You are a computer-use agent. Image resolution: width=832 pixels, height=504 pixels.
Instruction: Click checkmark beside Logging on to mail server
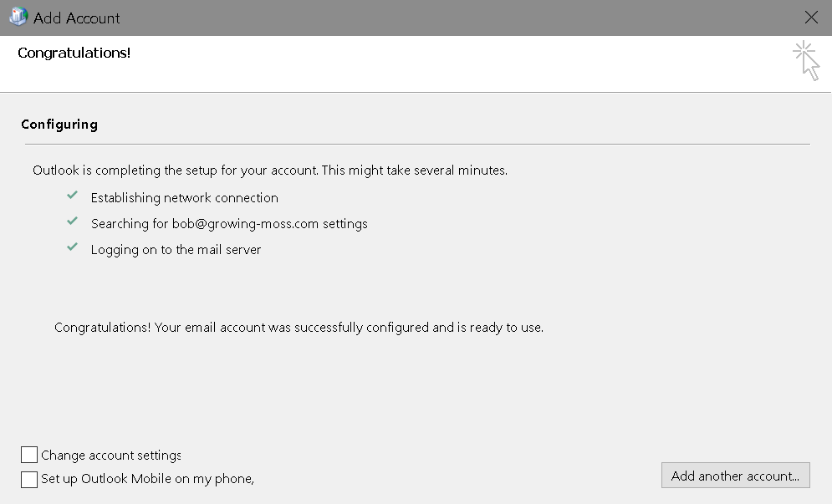(72, 247)
